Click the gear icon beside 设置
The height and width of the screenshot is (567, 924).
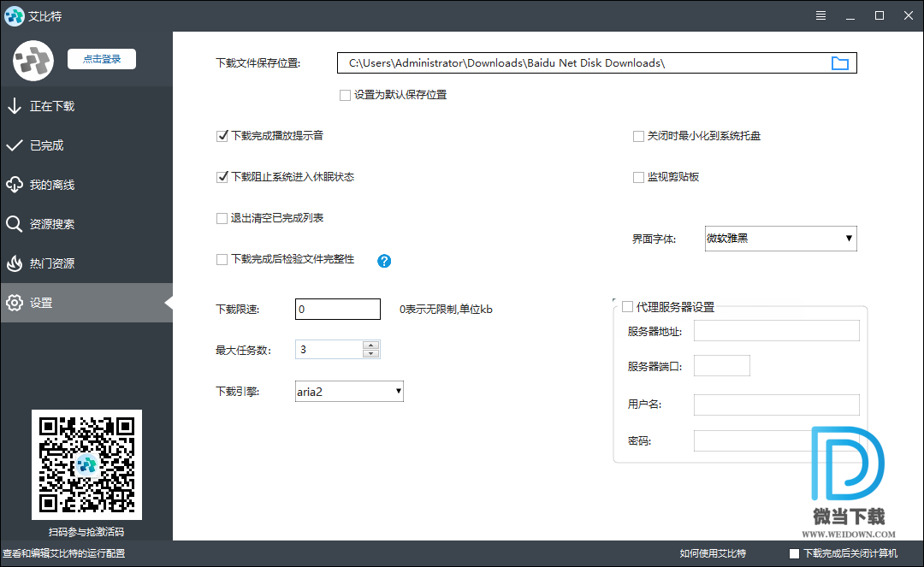coord(15,303)
